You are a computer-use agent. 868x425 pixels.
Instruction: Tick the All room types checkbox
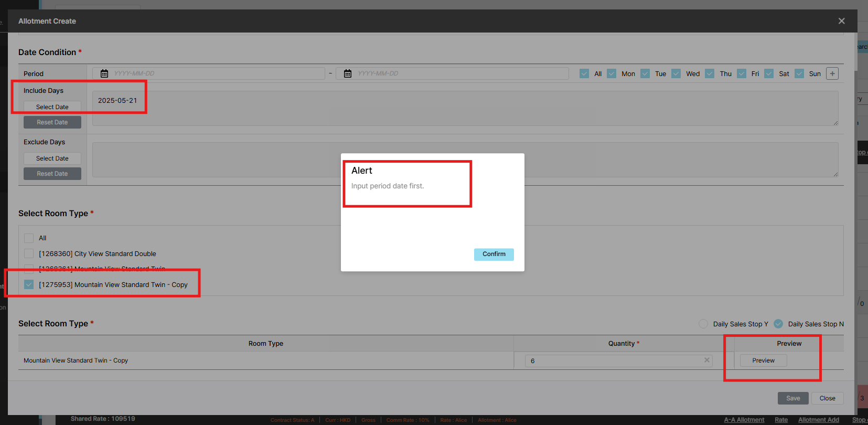tap(29, 238)
